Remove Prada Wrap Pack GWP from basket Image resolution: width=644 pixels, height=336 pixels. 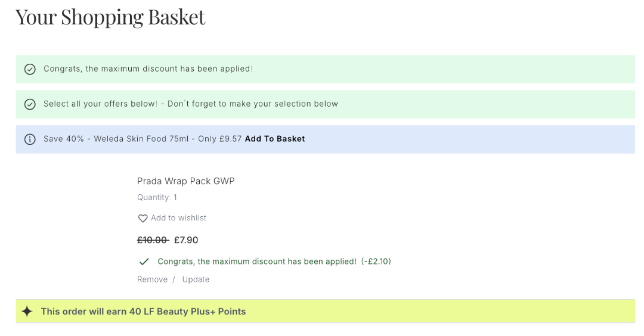pyautogui.click(x=152, y=279)
